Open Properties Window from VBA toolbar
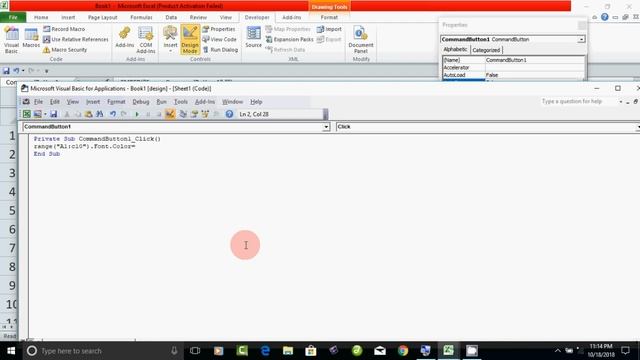The image size is (640, 360). (x=194, y=114)
